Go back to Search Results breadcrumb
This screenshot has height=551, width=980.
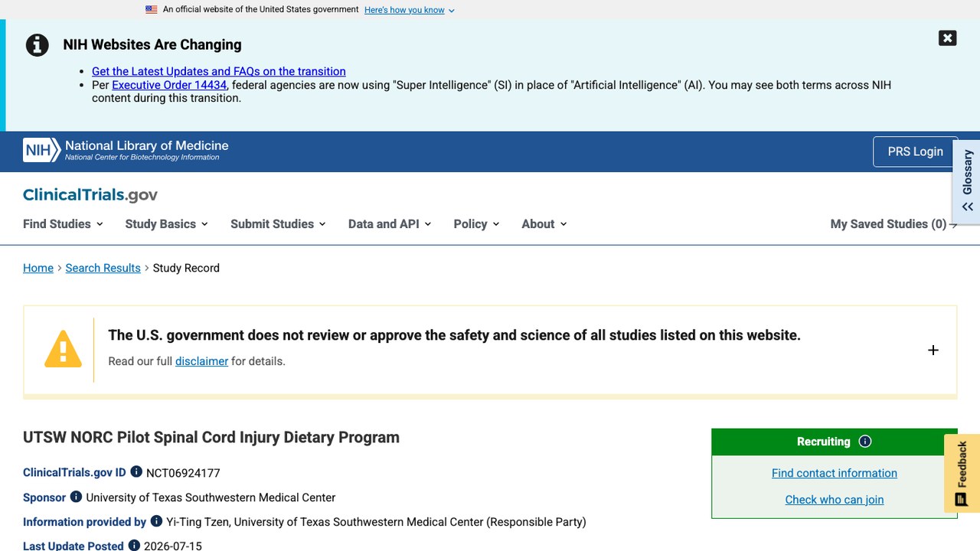pos(103,268)
